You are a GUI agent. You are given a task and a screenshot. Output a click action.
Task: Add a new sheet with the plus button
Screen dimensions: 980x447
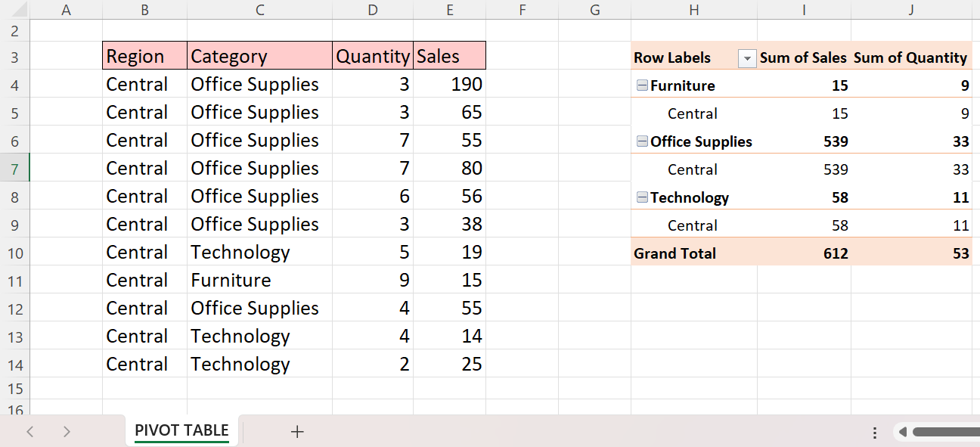tap(297, 432)
